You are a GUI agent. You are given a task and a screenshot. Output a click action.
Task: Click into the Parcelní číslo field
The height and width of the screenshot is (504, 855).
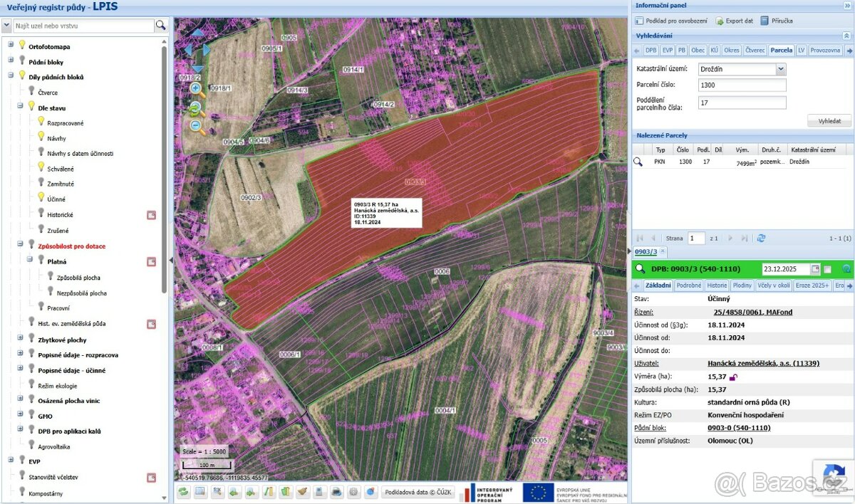point(741,85)
